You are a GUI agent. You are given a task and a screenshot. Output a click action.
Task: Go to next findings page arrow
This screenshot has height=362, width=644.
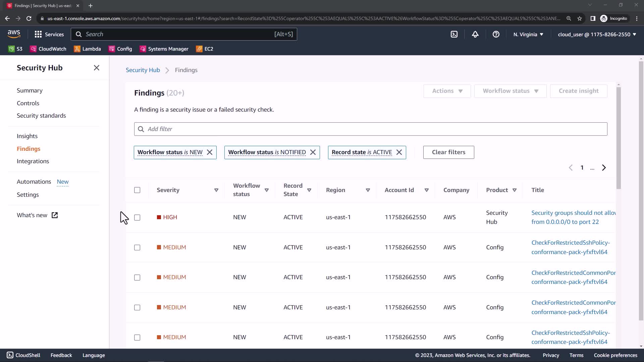click(x=604, y=168)
